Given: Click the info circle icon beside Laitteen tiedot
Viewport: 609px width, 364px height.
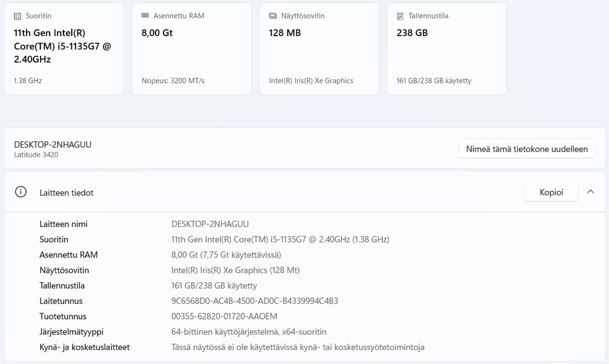Looking at the screenshot, I should (x=20, y=192).
